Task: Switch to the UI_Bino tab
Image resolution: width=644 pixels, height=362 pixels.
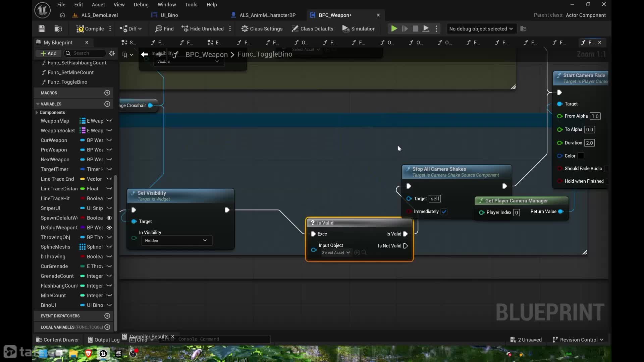Action: [169, 15]
